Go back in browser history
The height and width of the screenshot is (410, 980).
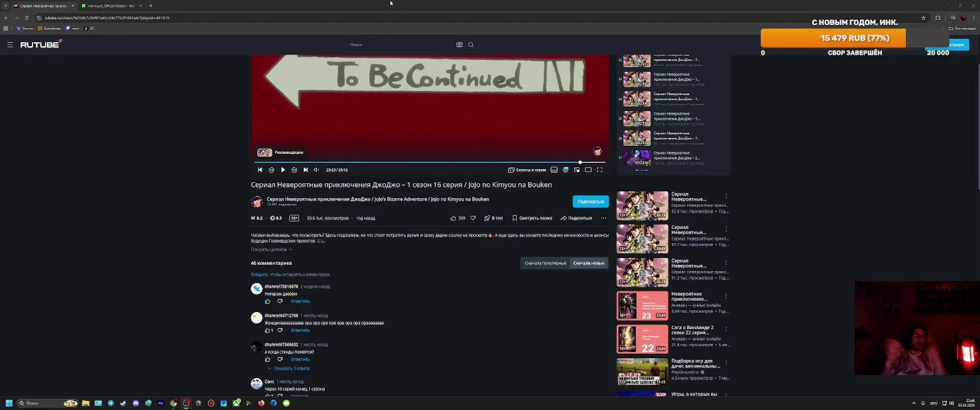[x=6, y=18]
